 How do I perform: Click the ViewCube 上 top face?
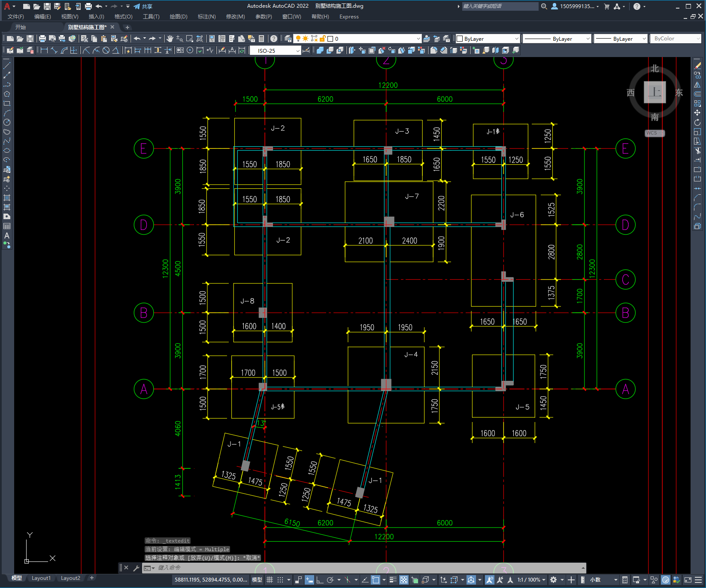(x=655, y=92)
